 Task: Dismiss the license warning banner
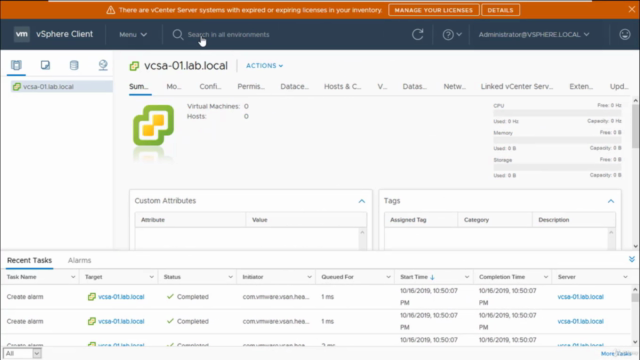631,9
